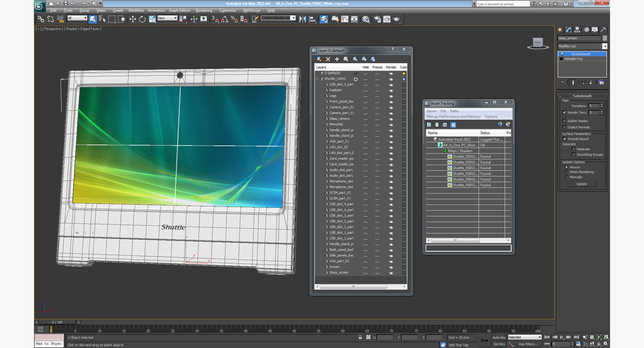Toggle the Render Iters checkbox

(x=564, y=113)
